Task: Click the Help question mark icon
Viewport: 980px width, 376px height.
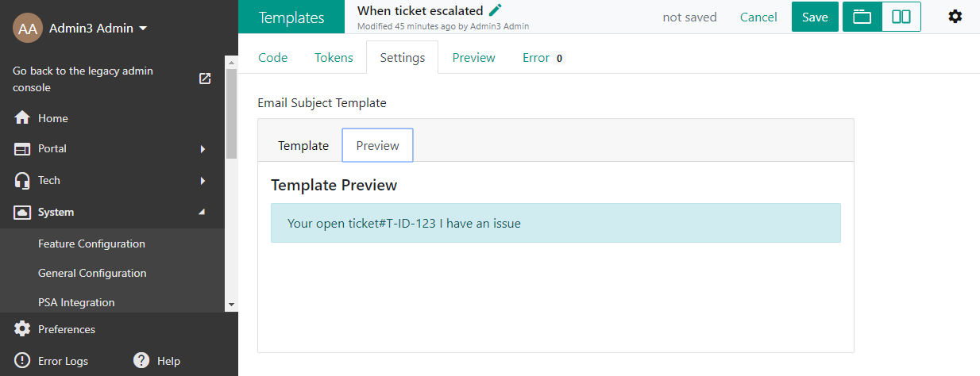Action: [x=141, y=361]
